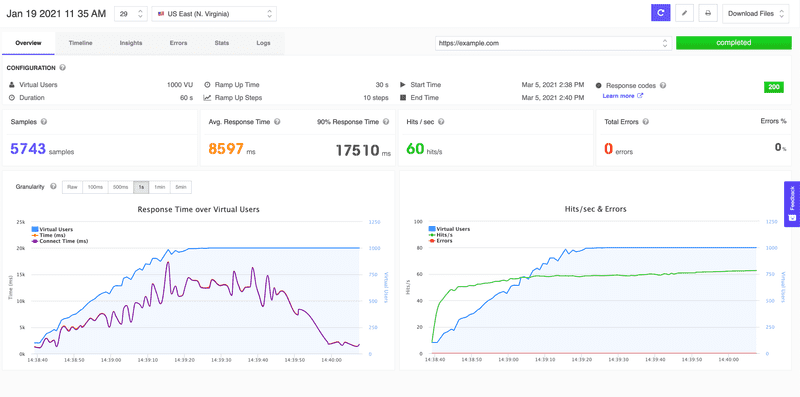Click the blue refresh icon button

coord(660,13)
